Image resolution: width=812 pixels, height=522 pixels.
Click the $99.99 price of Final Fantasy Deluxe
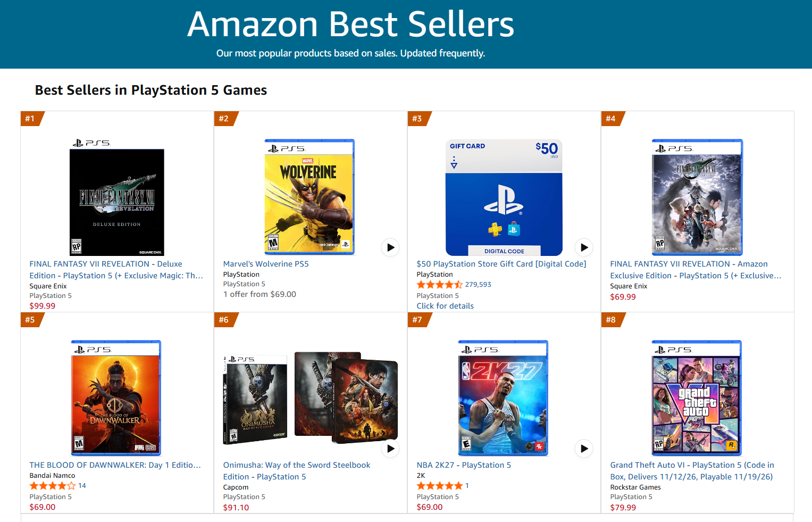point(43,306)
